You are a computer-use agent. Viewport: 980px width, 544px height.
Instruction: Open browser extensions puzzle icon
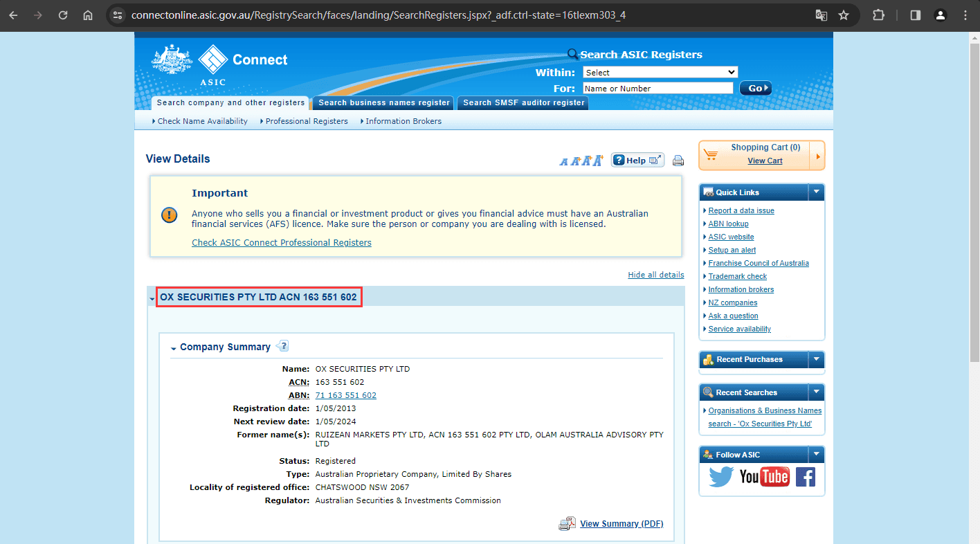point(879,15)
